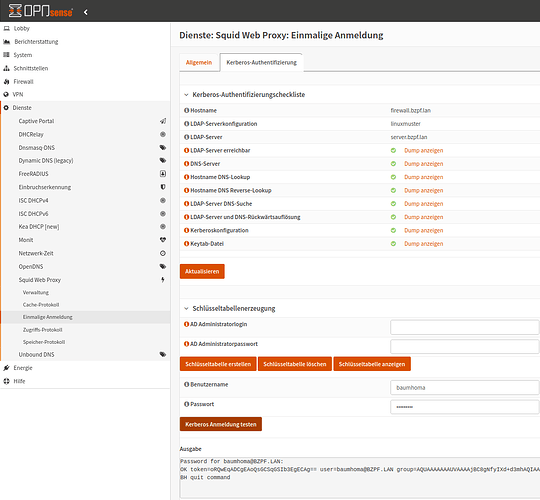Collapse the Dienste menu section
This screenshot has height=500, width=540.
[x=22, y=108]
